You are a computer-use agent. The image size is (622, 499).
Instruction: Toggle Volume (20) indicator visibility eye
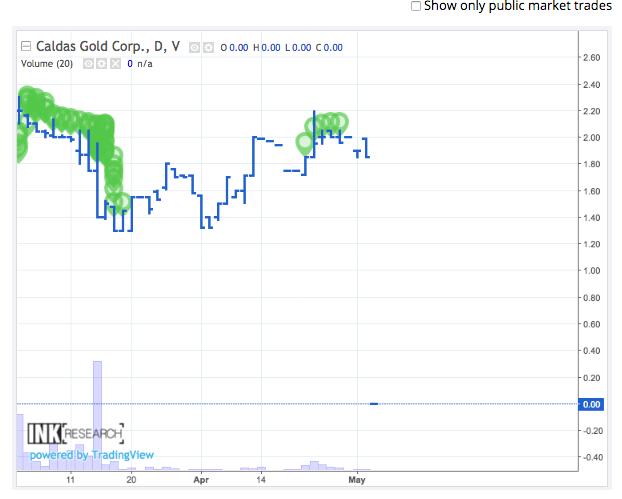(88, 63)
